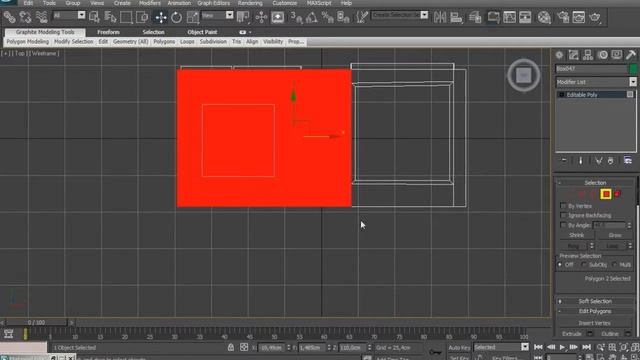Enable Ignore Backfacing checkbox
Viewport: 640px width, 360px height.
(x=563, y=215)
